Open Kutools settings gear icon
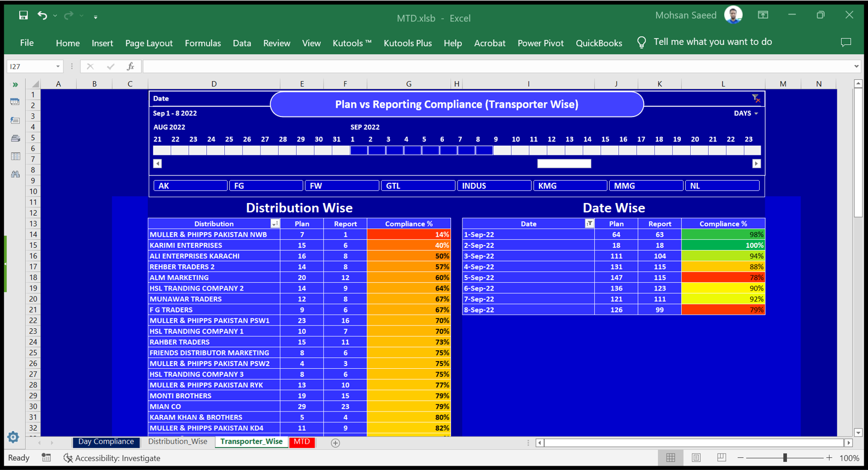This screenshot has height=470, width=868. coord(13,437)
